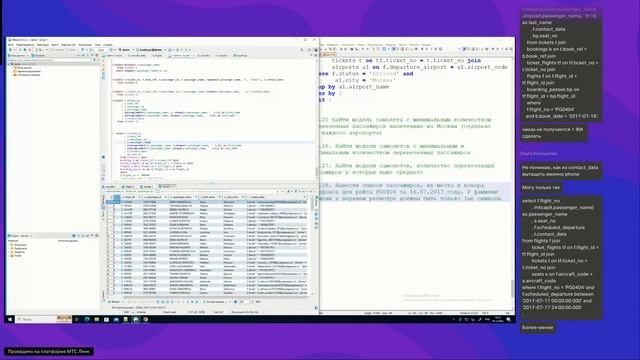The width and height of the screenshot is (640, 360).
Task: Click the DBeaver toolbar search icon
Action: coord(302,50)
